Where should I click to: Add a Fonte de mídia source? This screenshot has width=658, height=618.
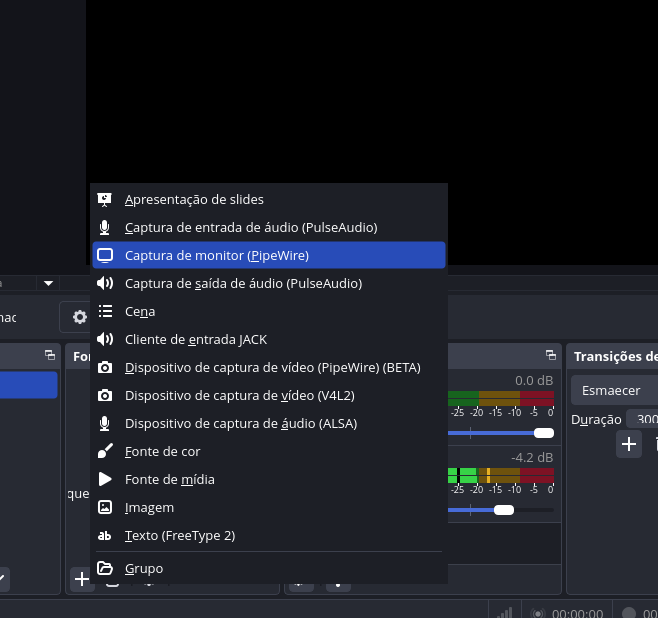click(269, 479)
